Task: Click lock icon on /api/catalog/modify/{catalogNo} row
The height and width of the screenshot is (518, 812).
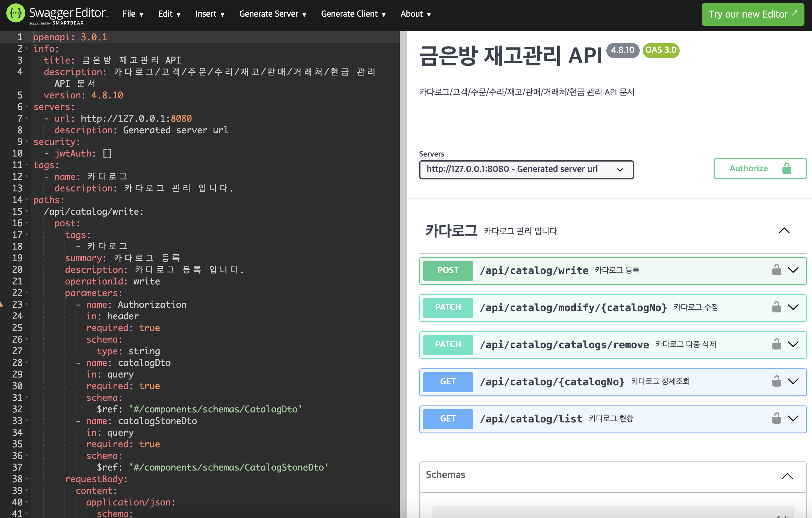Action: [x=776, y=307]
